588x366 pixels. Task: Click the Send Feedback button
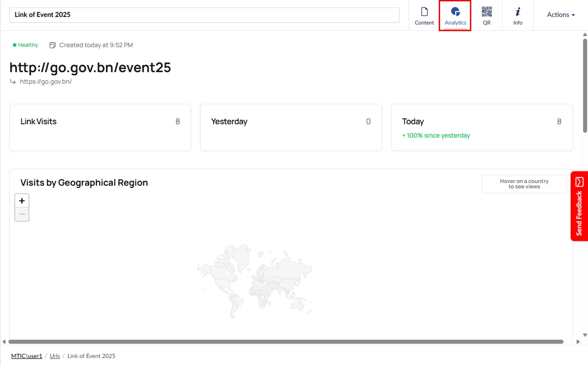579,206
